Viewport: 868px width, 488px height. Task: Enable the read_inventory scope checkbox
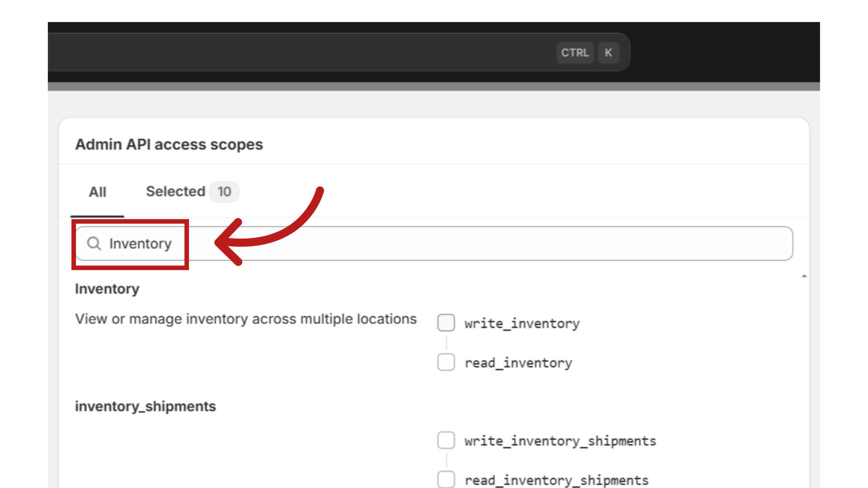(446, 362)
